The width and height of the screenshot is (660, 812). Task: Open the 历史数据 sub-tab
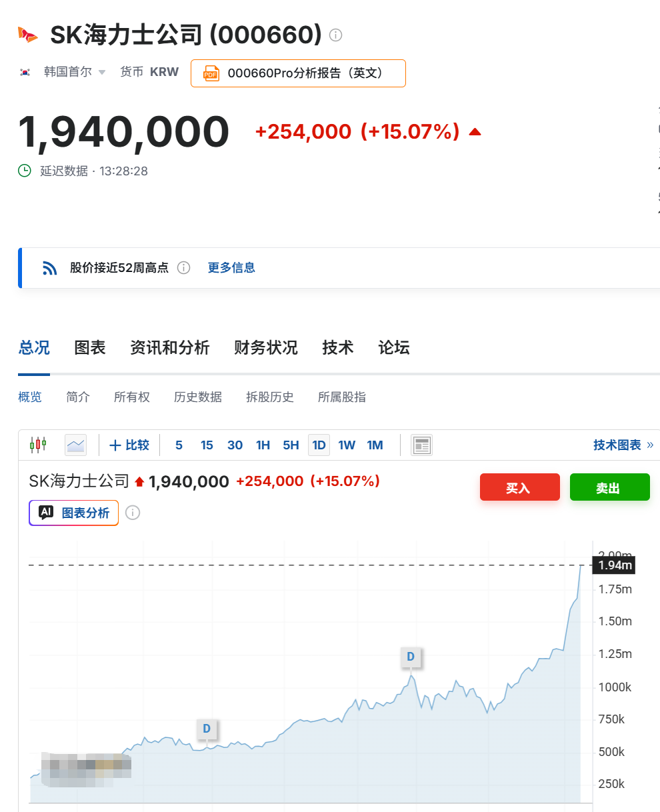tap(198, 397)
